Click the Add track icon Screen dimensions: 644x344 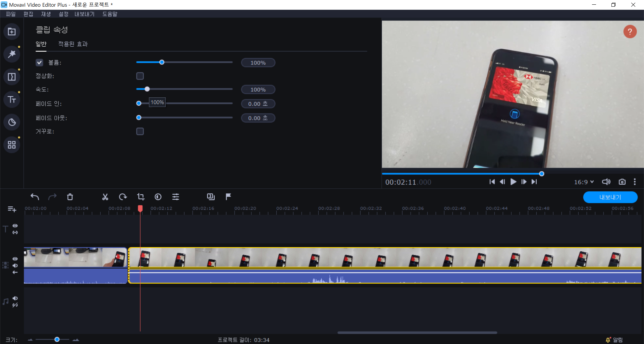pos(12,209)
